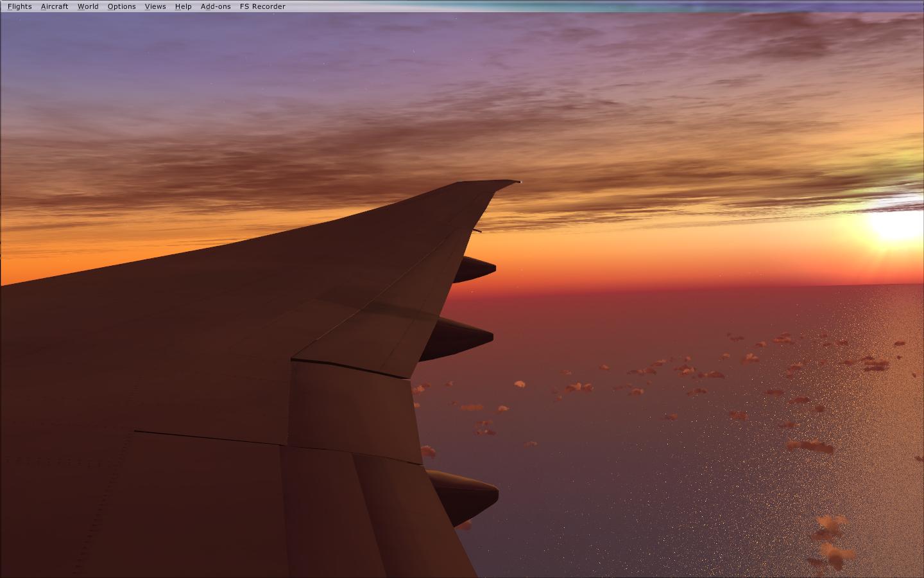This screenshot has height=578, width=924.
Task: Open the Options menu
Action: (121, 6)
